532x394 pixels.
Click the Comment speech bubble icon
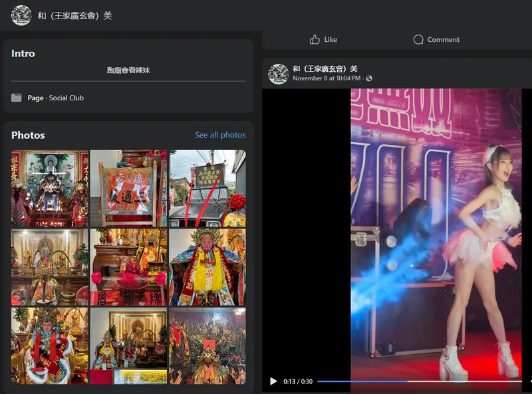click(x=418, y=40)
